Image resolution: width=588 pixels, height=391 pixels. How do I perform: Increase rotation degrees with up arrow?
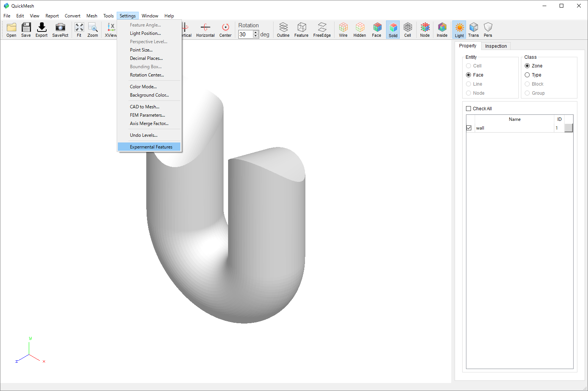256,32
